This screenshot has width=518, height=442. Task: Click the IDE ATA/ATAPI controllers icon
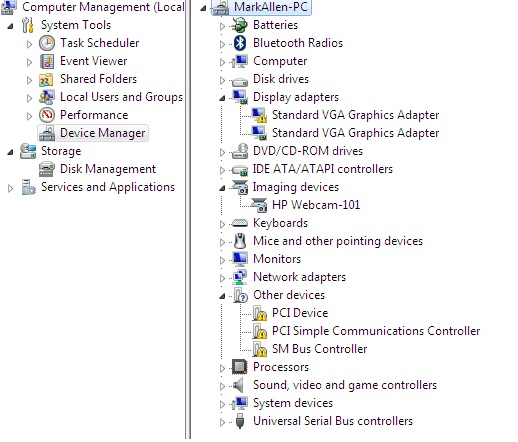point(240,170)
